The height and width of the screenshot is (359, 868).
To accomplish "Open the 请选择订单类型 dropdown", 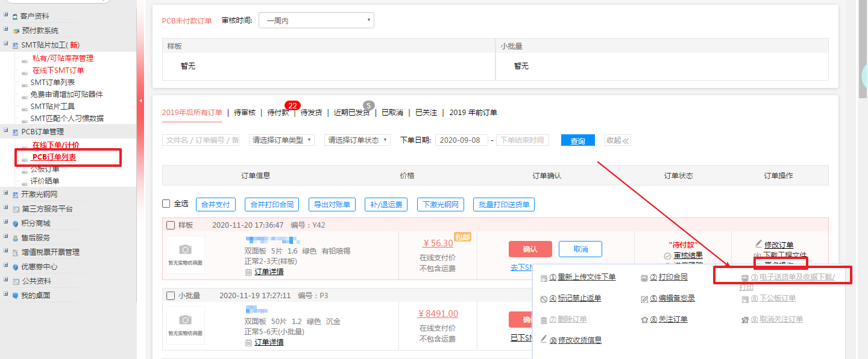I will 281,140.
